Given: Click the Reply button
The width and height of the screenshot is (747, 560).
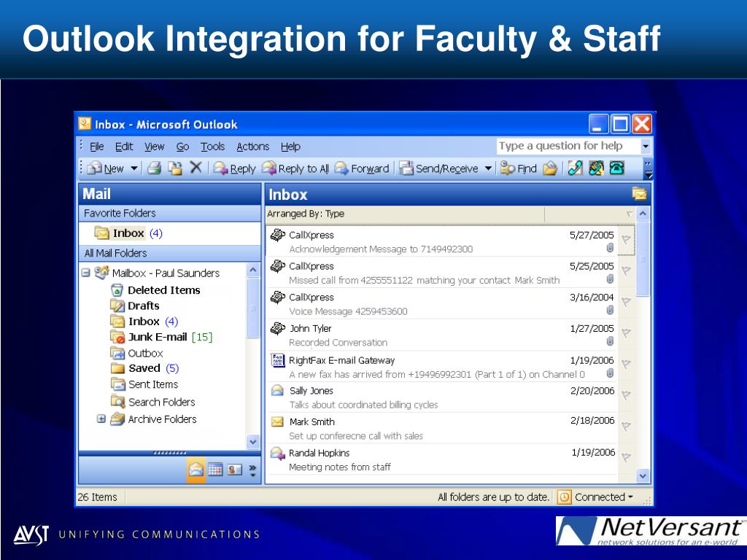Looking at the screenshot, I should tap(234, 168).
